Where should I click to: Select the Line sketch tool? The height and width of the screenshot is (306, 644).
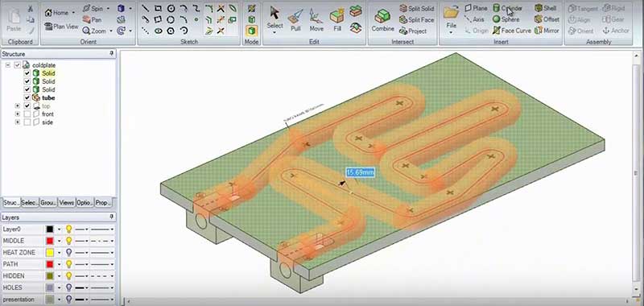click(x=146, y=8)
